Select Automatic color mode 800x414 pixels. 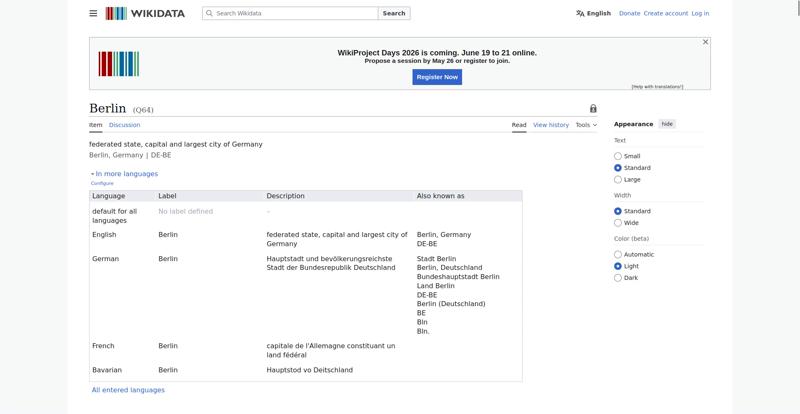point(618,255)
